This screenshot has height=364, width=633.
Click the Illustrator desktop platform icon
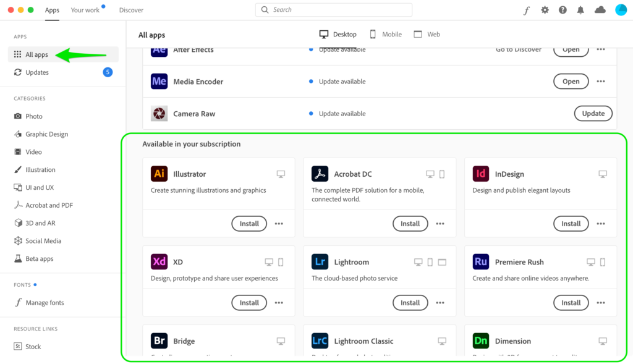281,174
